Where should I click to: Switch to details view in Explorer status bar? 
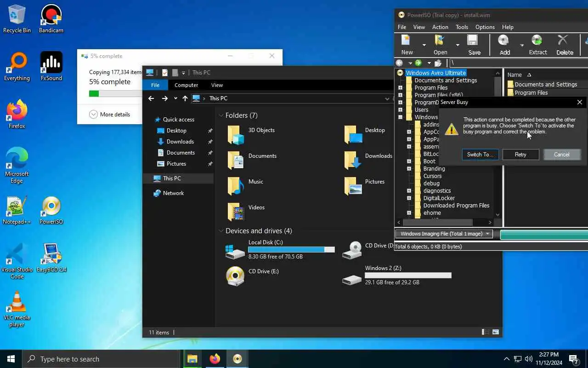(x=485, y=332)
